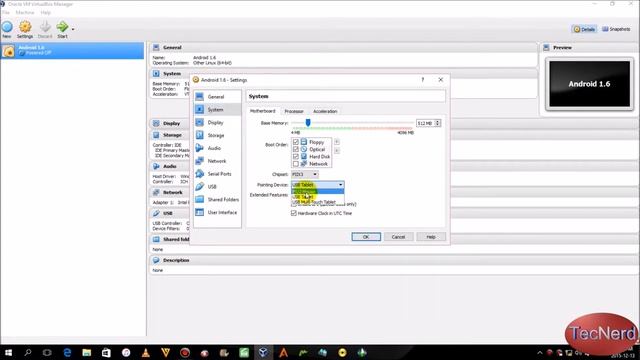Select Display category in the Settings dialog sidebar
Screen dimensions: 640x360
[217, 122]
